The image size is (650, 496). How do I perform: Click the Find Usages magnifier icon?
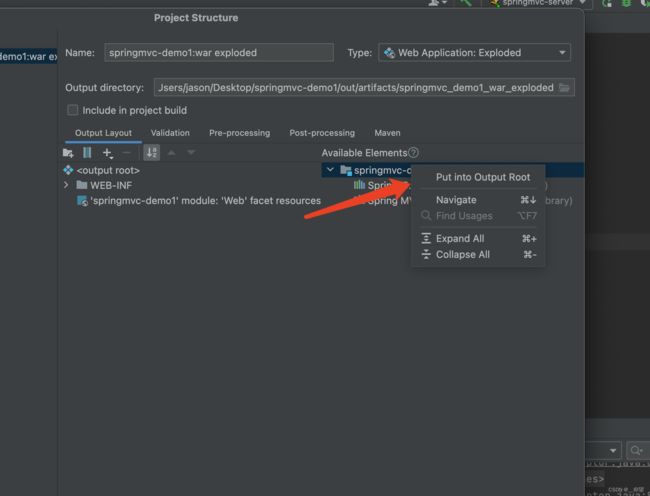426,216
